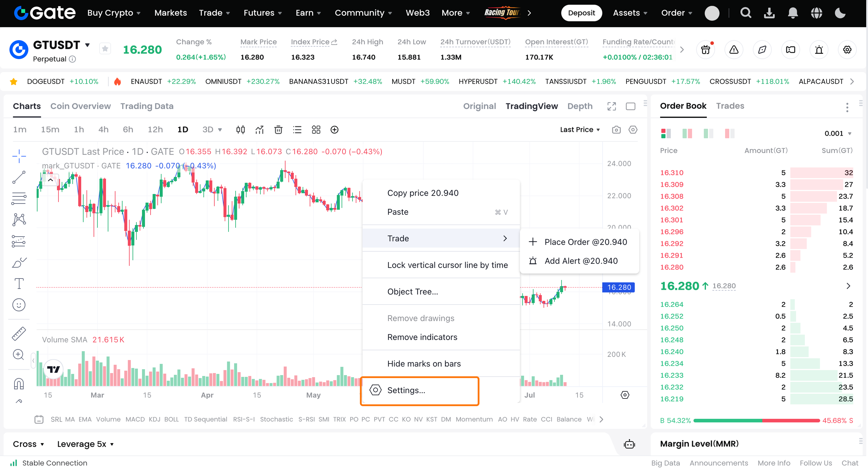
Task: Open the emoji sticker tool
Action: pos(19,305)
